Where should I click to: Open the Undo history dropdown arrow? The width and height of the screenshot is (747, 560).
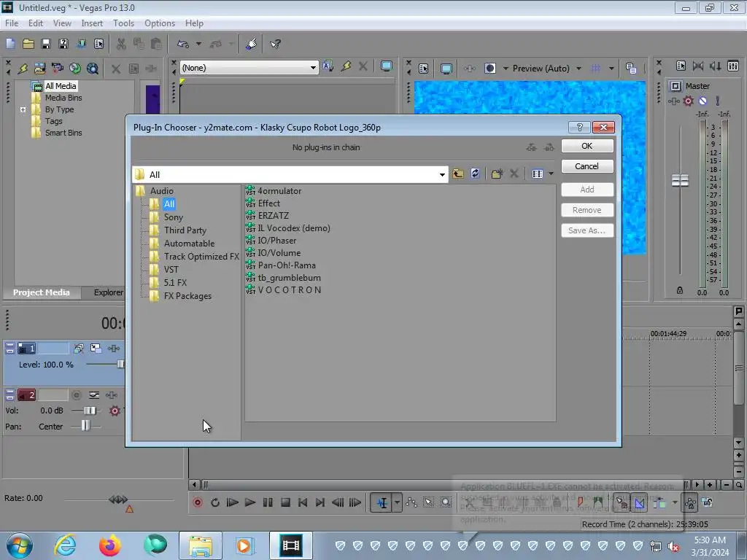tap(198, 44)
